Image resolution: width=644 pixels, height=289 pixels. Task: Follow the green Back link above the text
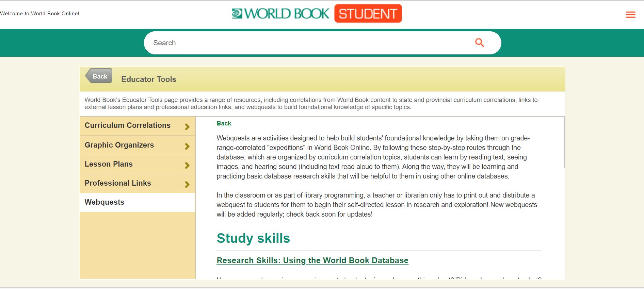pos(224,123)
